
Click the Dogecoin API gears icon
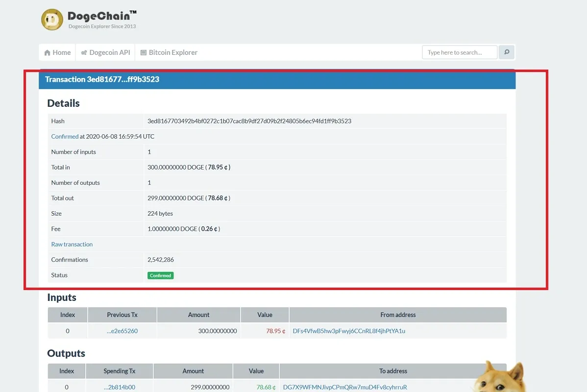[x=84, y=53]
